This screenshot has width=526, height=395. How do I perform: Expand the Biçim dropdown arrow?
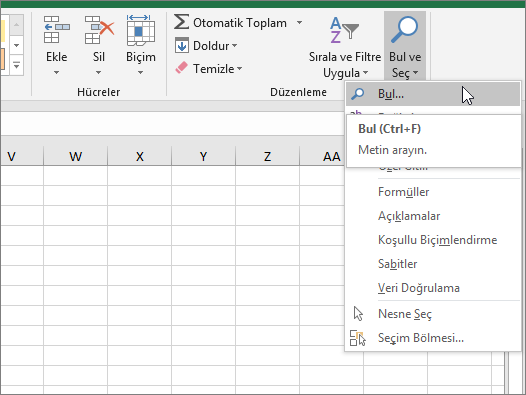point(141,72)
